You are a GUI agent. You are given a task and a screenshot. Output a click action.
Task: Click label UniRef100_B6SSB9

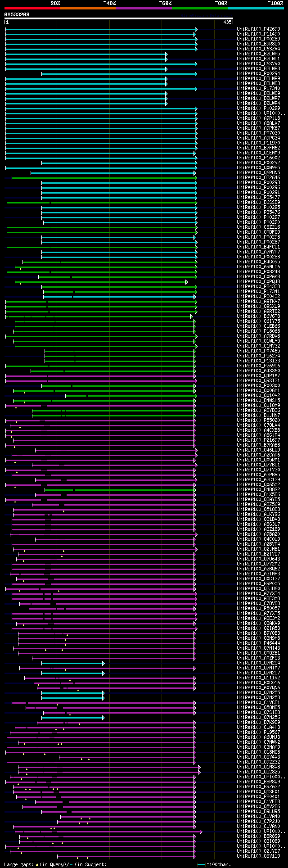(x=258, y=203)
